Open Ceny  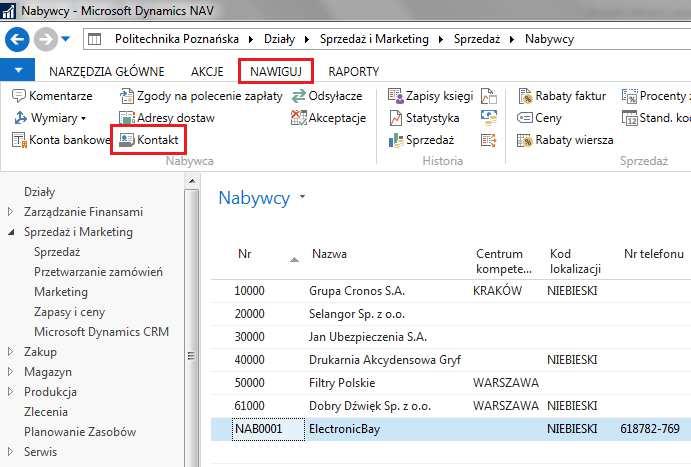pos(539,118)
